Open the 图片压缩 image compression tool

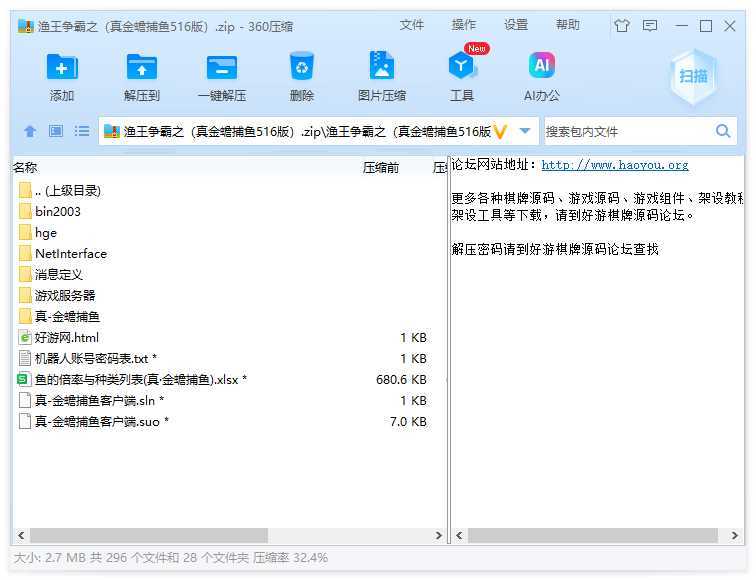(x=381, y=68)
